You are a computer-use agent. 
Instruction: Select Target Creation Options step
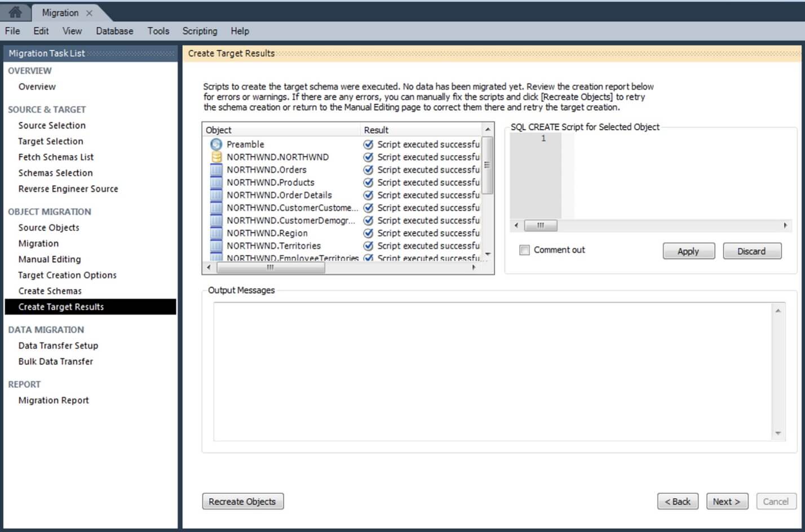pos(67,275)
